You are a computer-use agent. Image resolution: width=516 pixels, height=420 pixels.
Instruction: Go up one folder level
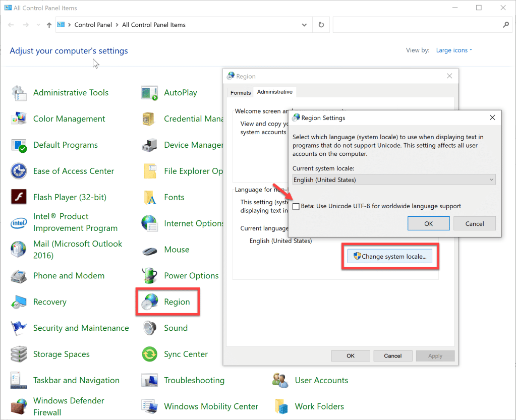click(x=49, y=25)
